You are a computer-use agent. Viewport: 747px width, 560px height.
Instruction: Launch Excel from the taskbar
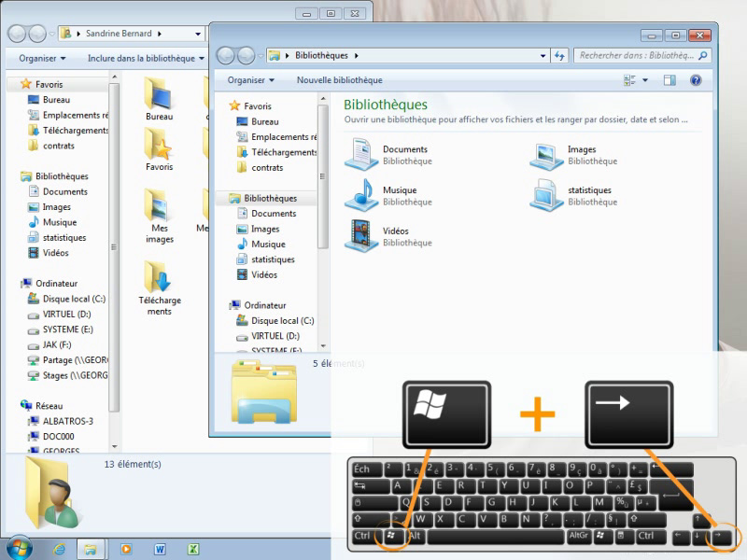tap(193, 549)
